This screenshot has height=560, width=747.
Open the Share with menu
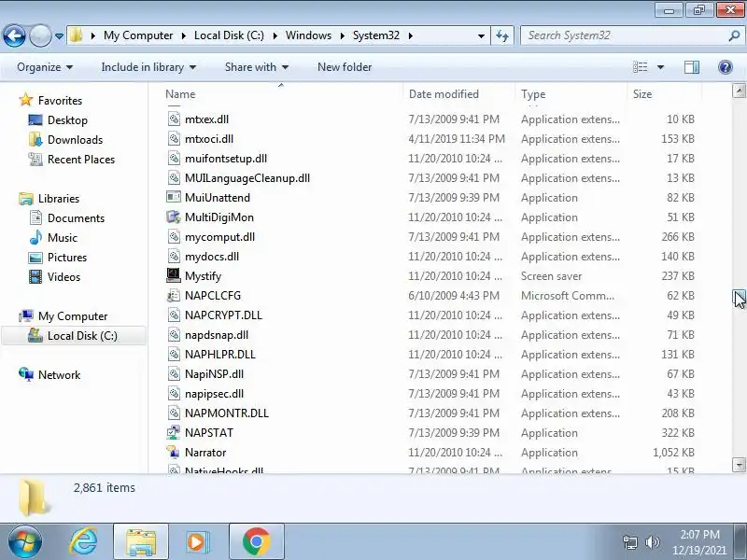pos(257,67)
